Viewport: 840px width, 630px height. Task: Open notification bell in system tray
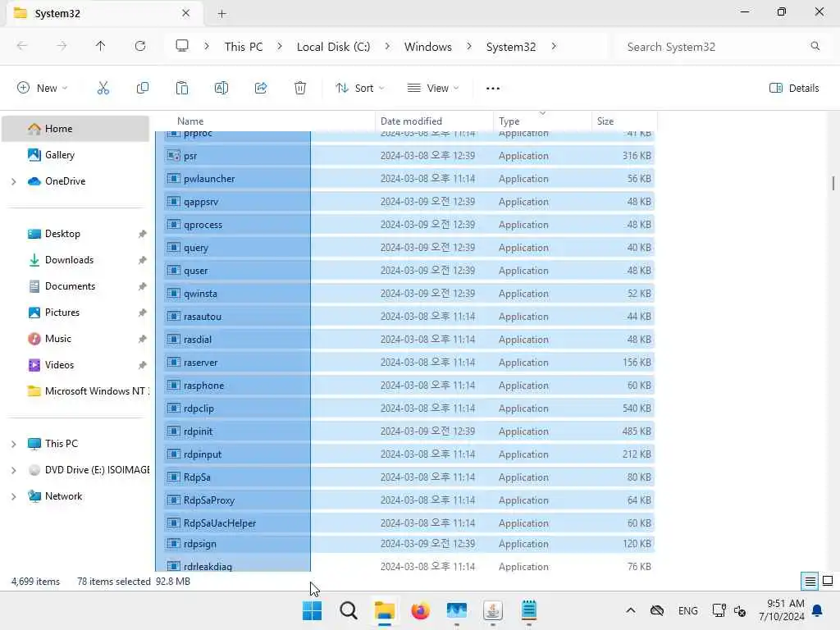tap(818, 610)
